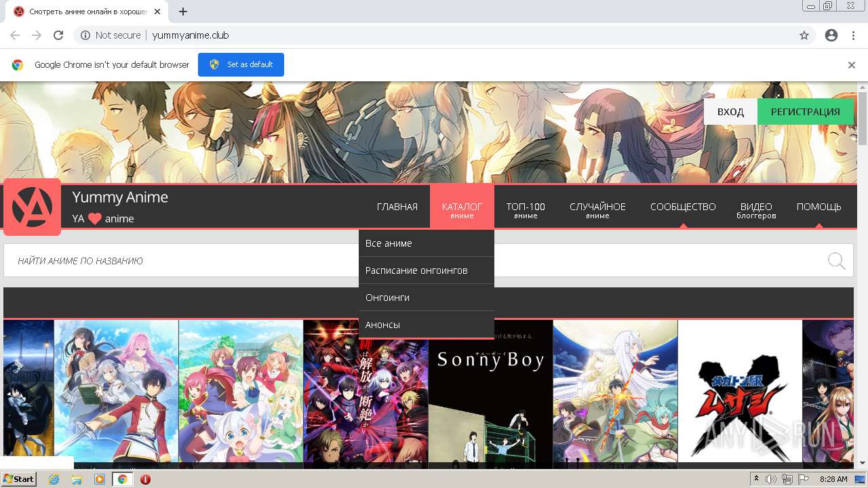Select Онгоинги from catalog dropdown
The height and width of the screenshot is (488, 868).
point(427,298)
